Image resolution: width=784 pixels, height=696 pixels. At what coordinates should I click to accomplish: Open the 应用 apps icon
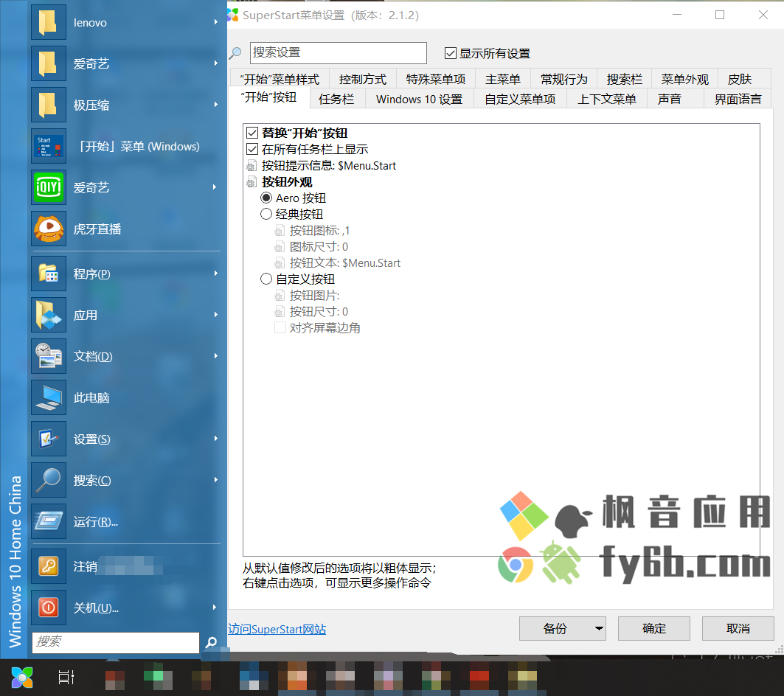click(x=49, y=315)
